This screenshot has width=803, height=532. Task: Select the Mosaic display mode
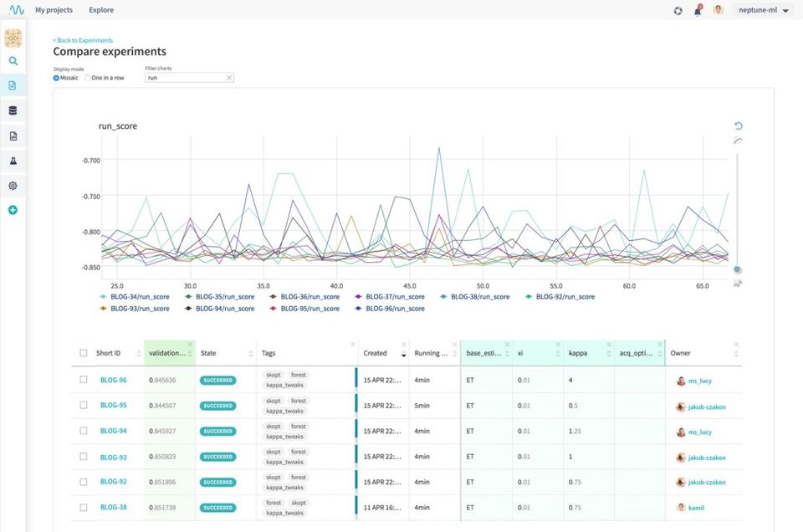[56, 78]
